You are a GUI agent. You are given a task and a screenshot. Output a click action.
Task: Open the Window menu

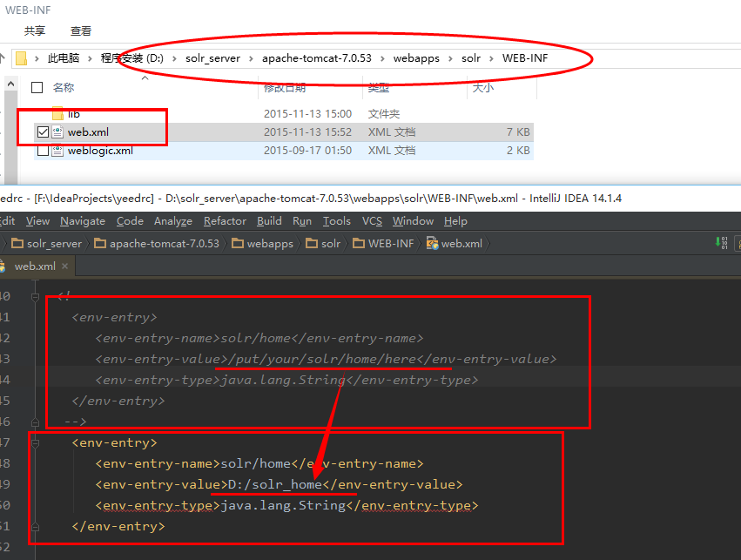tap(413, 220)
